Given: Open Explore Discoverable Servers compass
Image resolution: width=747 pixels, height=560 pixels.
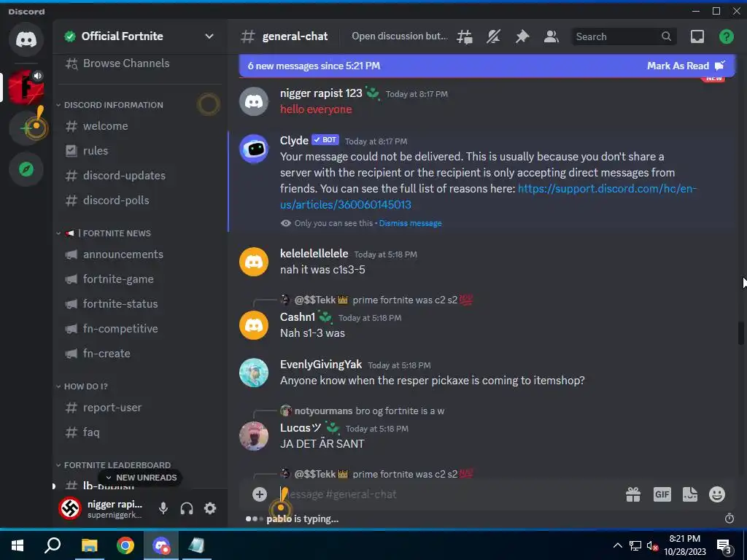Looking at the screenshot, I should pos(26,169).
